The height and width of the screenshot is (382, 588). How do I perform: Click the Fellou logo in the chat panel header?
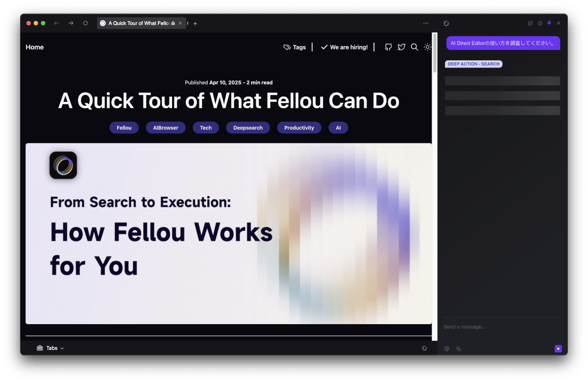click(x=446, y=23)
